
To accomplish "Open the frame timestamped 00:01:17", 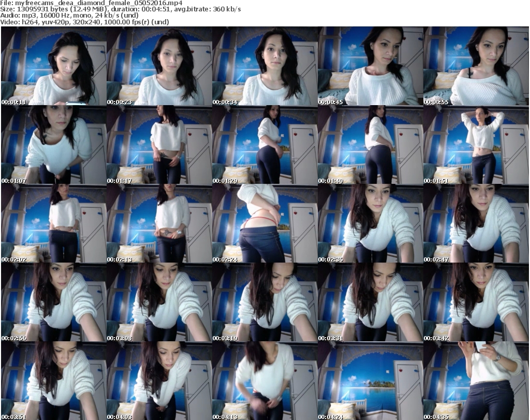I will [x=159, y=144].
